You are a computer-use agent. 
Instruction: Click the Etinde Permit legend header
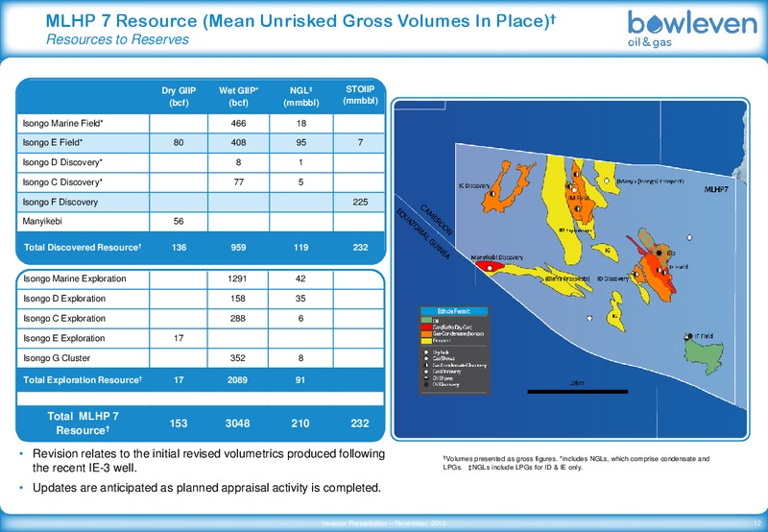point(454,311)
